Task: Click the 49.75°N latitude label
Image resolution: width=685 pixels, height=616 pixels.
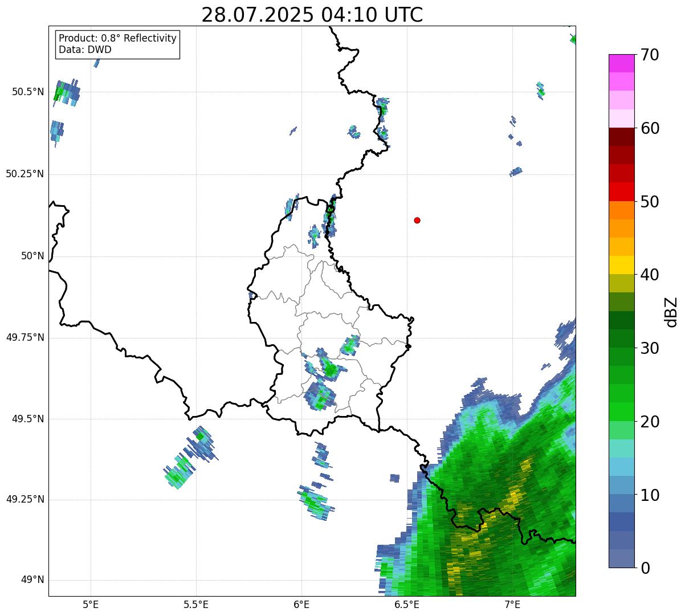Action: (x=25, y=337)
